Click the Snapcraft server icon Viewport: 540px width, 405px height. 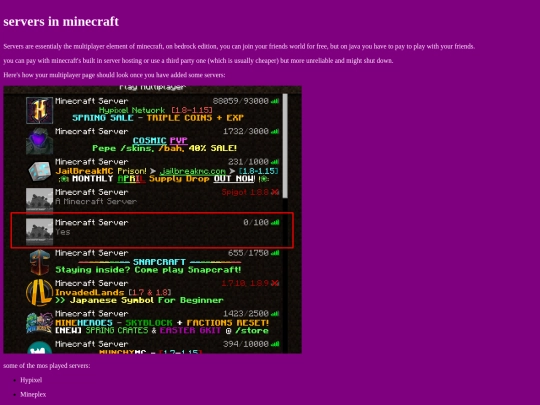(x=40, y=262)
